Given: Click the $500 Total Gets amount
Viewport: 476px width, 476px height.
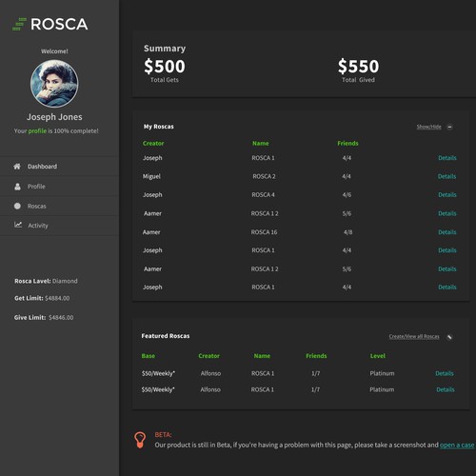Looking at the screenshot, I should click(165, 67).
